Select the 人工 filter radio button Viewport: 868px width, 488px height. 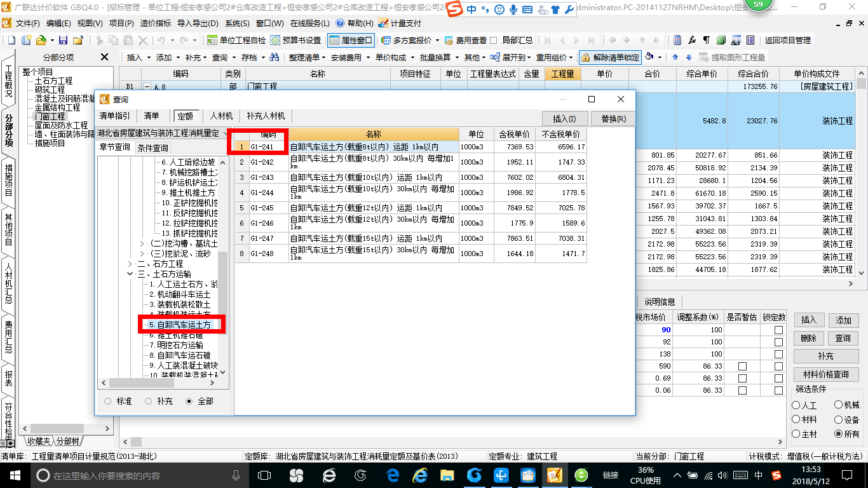(x=796, y=405)
